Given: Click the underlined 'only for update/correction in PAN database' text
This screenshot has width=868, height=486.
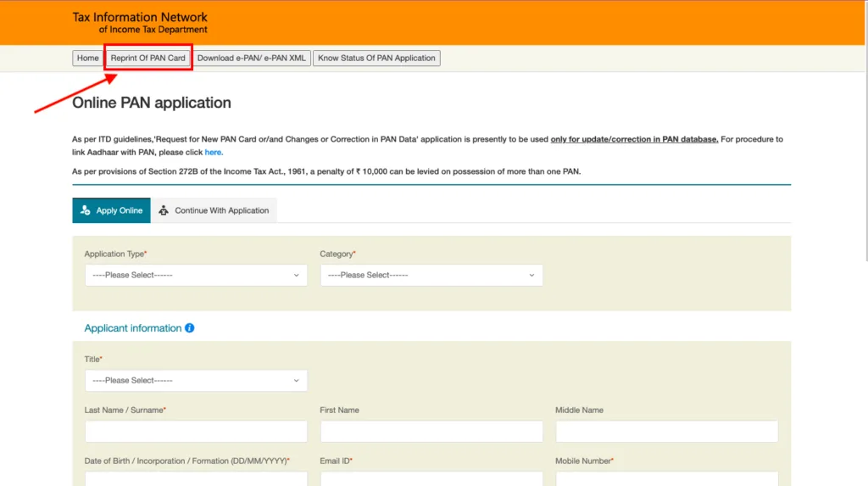Looking at the screenshot, I should (634, 139).
